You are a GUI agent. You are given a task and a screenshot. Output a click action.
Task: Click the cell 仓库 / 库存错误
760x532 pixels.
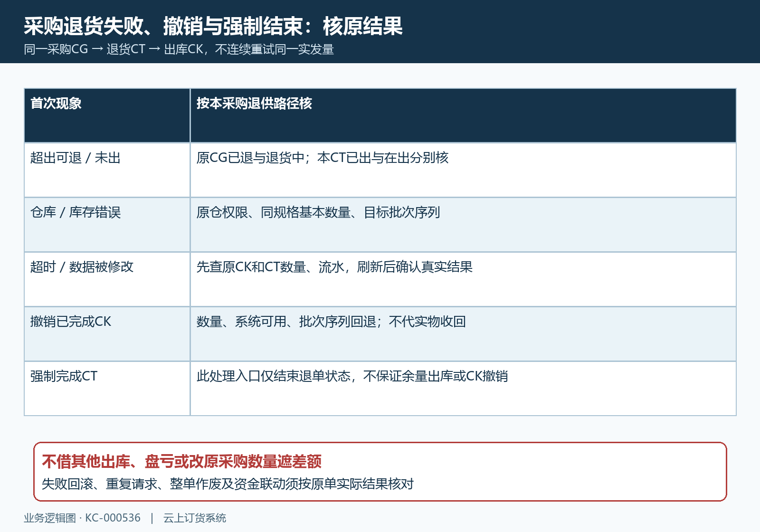(107, 225)
